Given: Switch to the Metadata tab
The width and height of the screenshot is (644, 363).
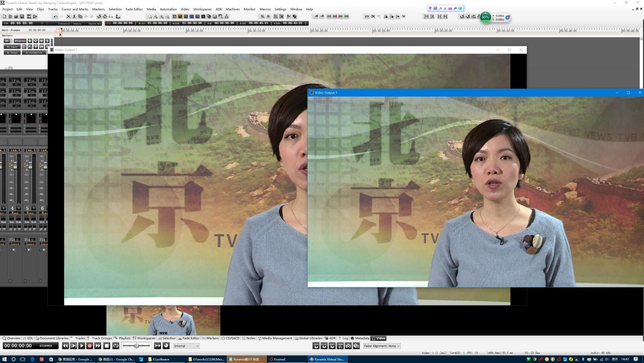Looking at the screenshot, I should click(x=360, y=338).
